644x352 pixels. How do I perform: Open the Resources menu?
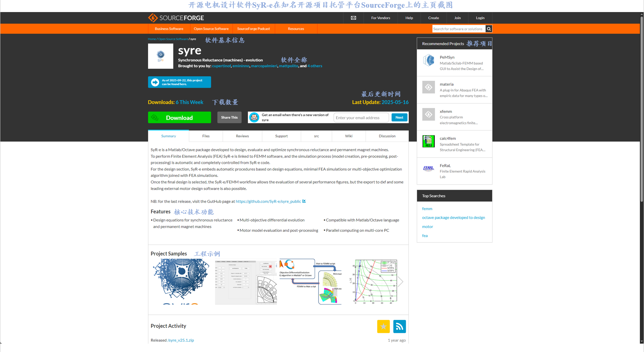296,29
